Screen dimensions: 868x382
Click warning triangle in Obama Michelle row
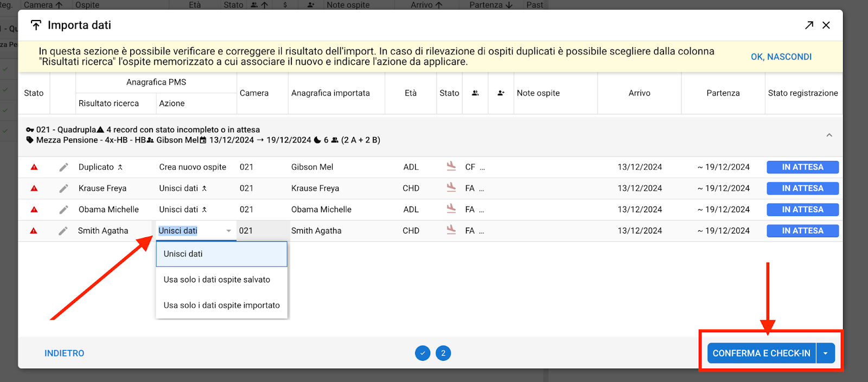click(x=34, y=210)
